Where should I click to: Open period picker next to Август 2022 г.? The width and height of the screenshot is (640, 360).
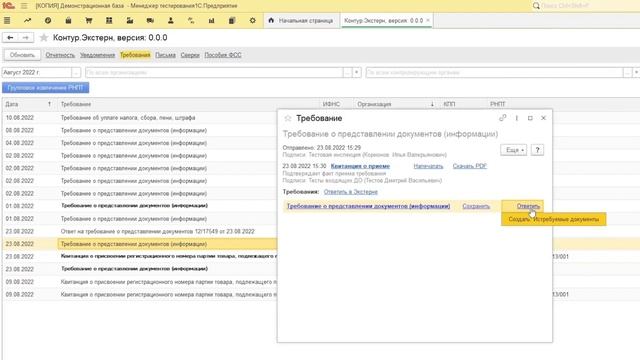click(x=76, y=73)
